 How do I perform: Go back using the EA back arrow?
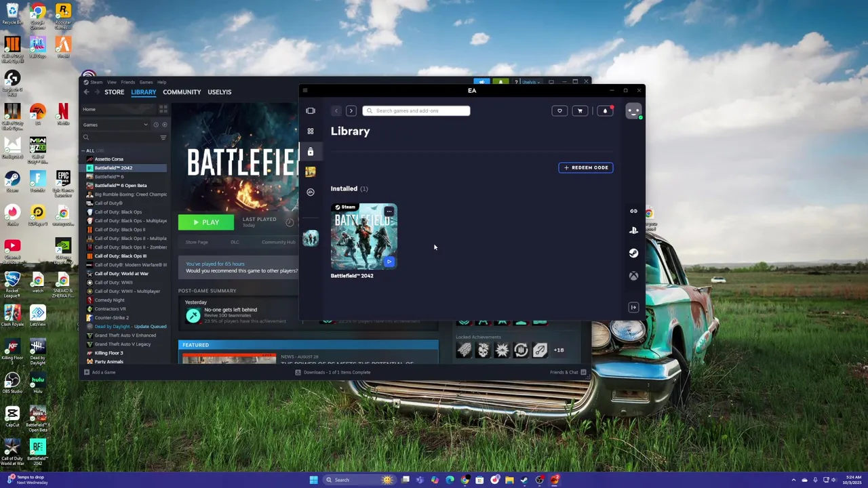point(336,110)
